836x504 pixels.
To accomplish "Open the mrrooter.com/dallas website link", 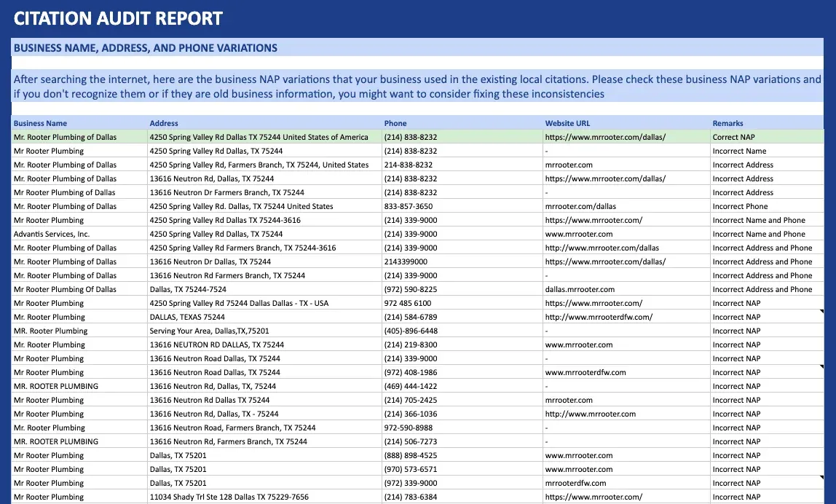I will 577,206.
